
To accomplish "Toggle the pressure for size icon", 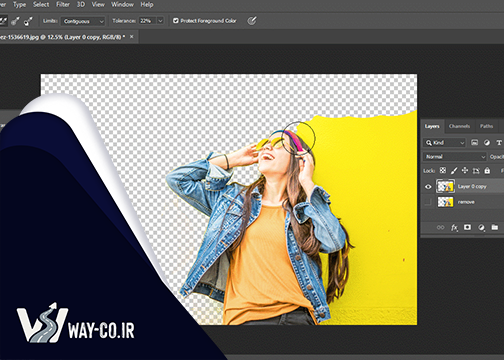I will tap(252, 21).
